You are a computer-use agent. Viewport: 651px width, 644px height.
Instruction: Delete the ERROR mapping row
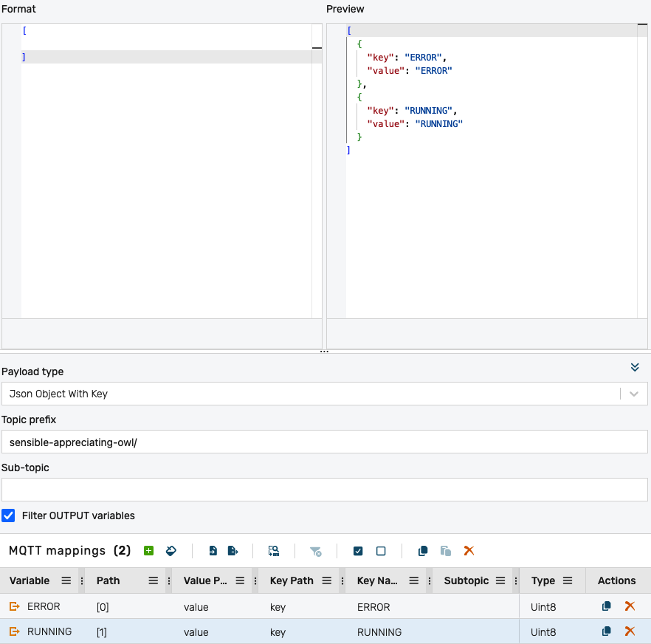(x=630, y=606)
